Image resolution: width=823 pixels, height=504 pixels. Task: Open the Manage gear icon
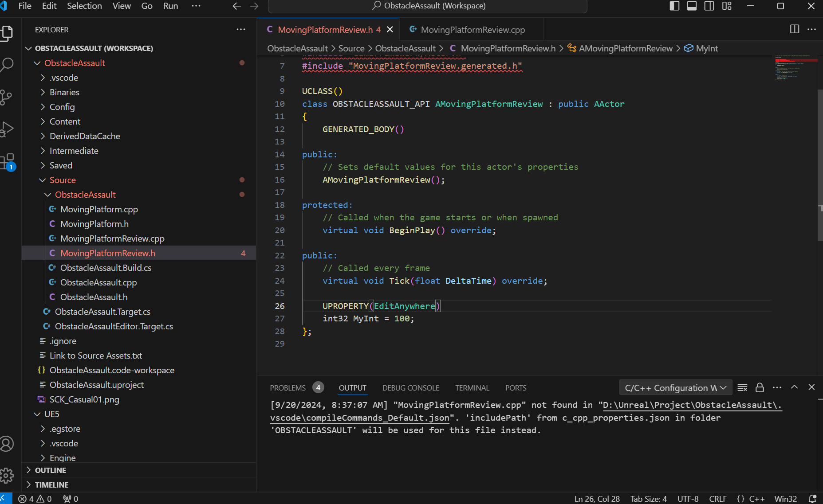point(7,476)
